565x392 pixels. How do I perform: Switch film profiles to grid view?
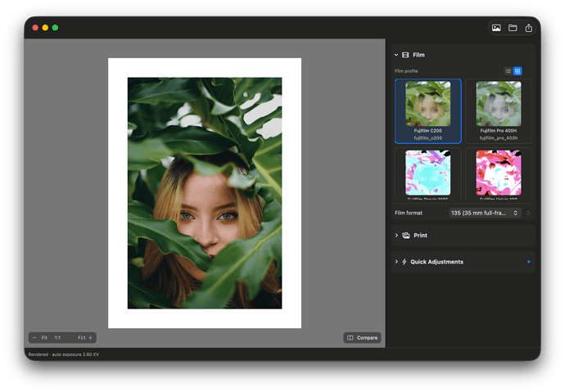tap(518, 71)
